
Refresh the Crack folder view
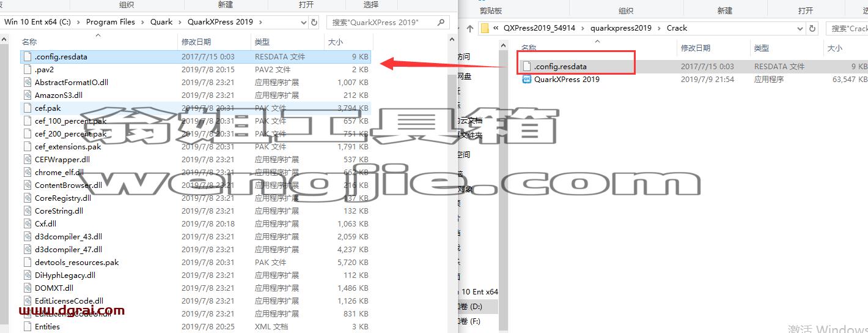[812, 28]
